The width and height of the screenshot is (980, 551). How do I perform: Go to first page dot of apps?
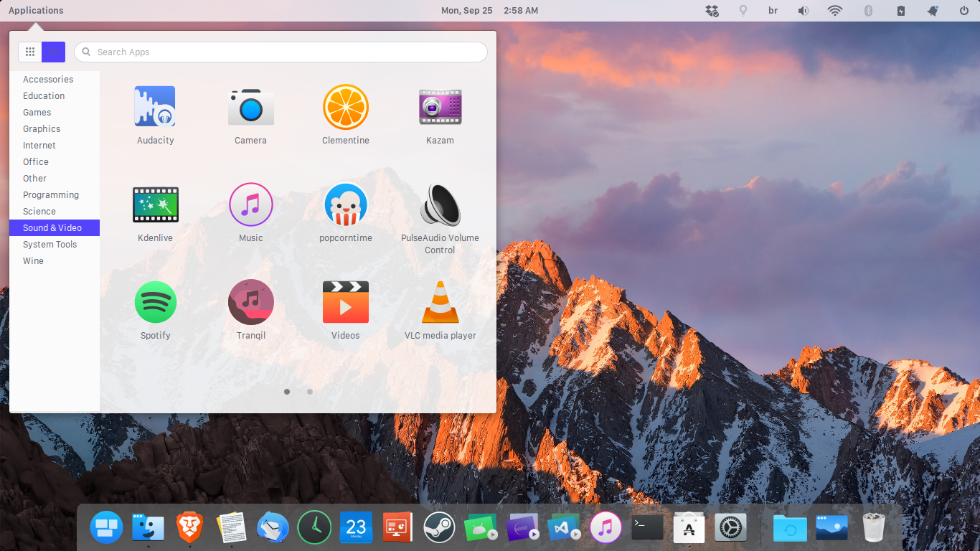(287, 392)
